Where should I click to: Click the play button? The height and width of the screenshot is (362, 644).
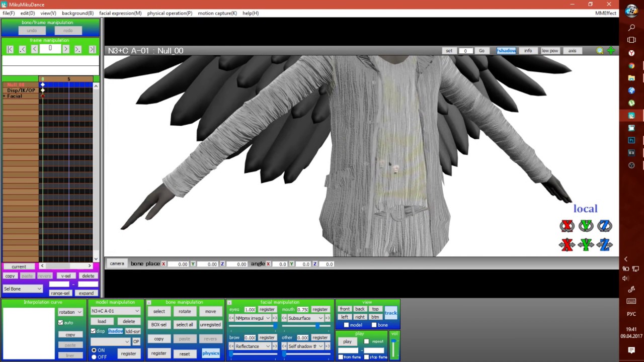pyautogui.click(x=347, y=341)
